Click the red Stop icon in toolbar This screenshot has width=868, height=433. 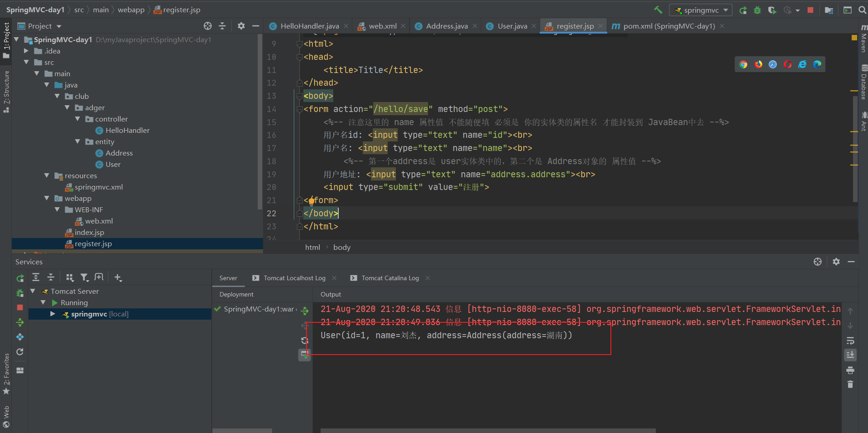click(x=810, y=10)
